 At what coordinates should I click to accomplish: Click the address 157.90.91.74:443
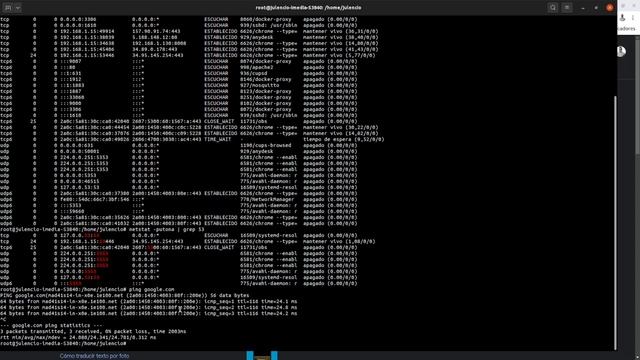(x=156, y=31)
